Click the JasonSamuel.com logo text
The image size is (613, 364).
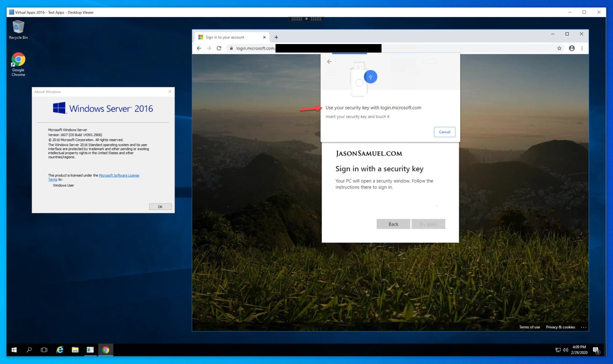[x=369, y=154]
